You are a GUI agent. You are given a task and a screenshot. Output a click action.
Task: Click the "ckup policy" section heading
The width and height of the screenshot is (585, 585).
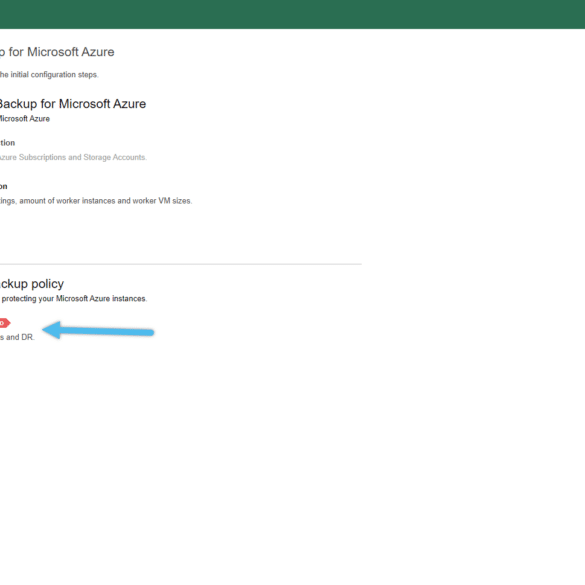(32, 284)
